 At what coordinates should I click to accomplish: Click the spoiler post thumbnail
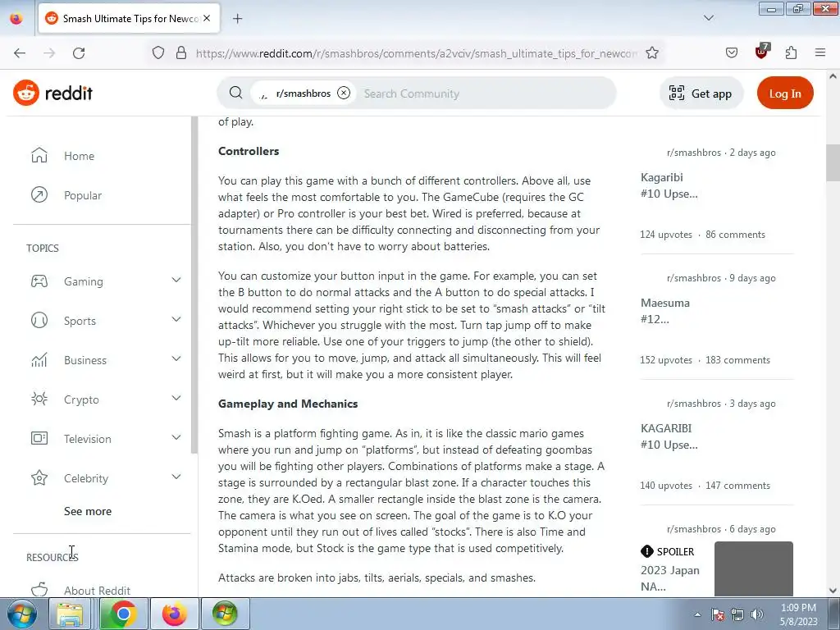pos(754,568)
